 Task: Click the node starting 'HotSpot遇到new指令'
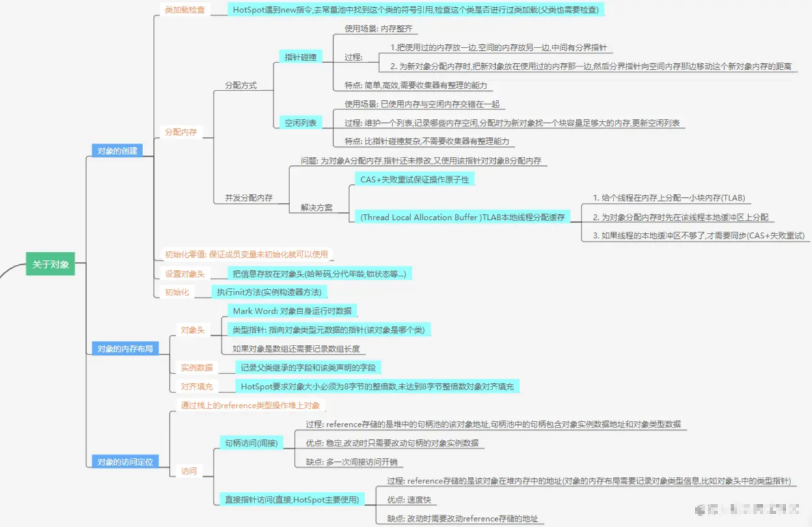tap(415, 10)
